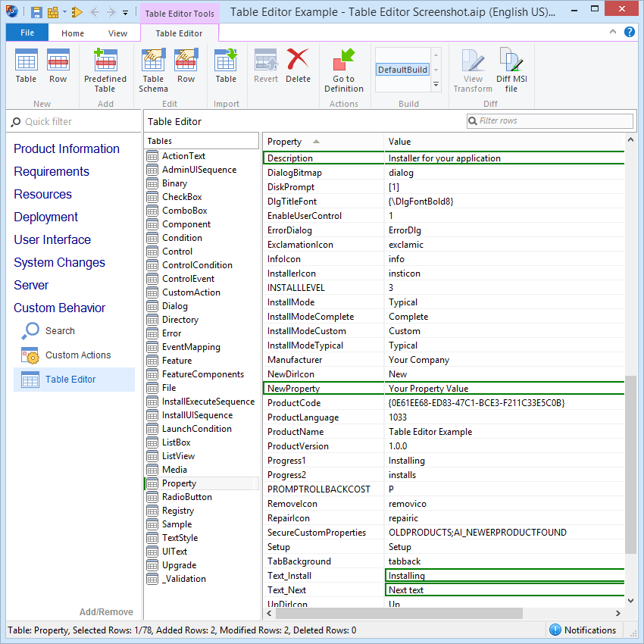Click the 'Your Property Value' cell
The image size is (644, 644).
pyautogui.click(x=504, y=389)
